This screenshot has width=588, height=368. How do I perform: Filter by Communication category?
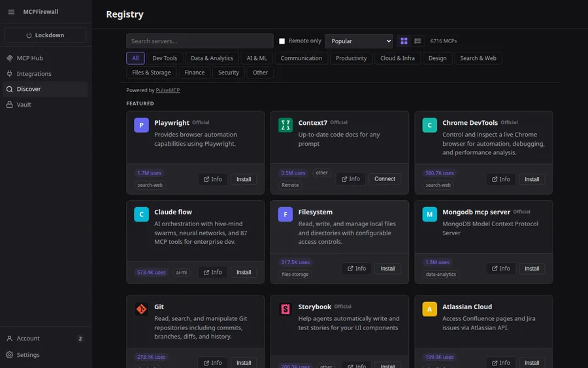[x=301, y=58]
